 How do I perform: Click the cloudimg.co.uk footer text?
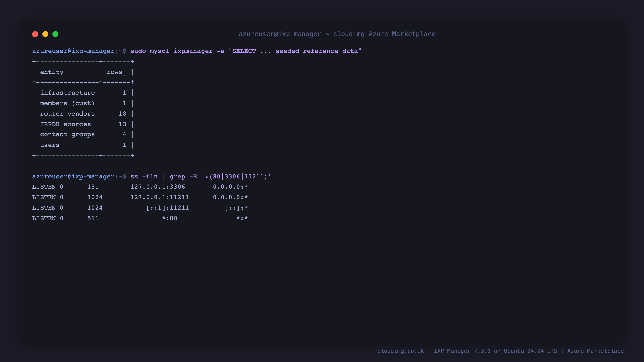(400, 351)
